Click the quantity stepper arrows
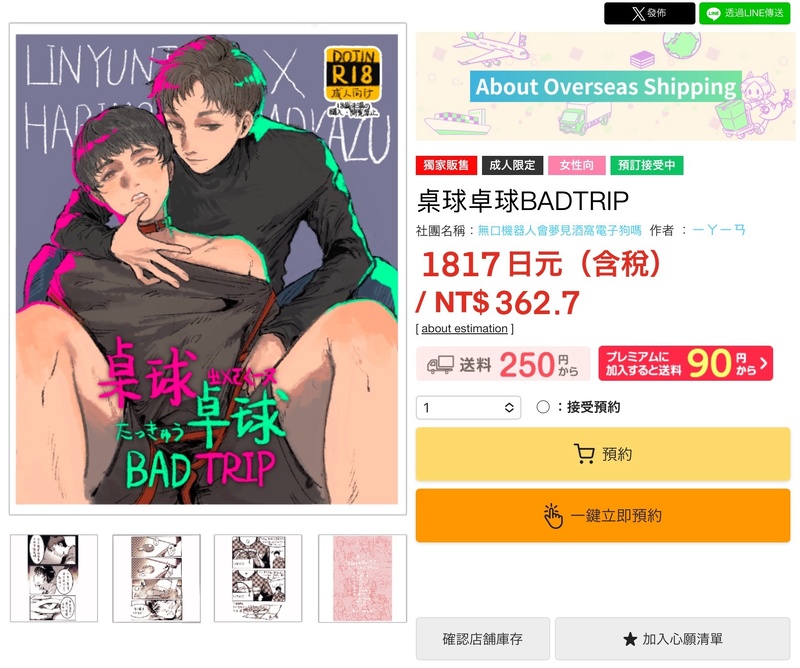Image resolution: width=800 pixels, height=668 pixels. (x=509, y=407)
